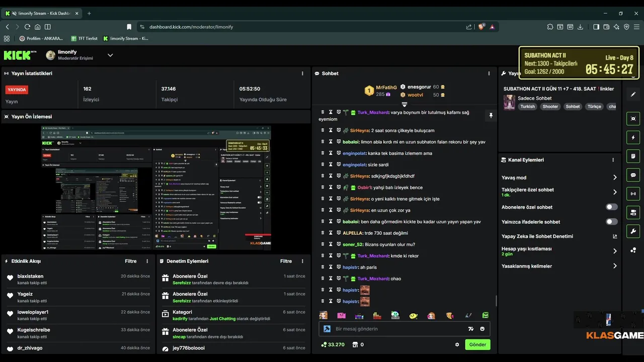The image size is (644, 362).
Task: Open chat settings gear icon
Action: pos(457,345)
